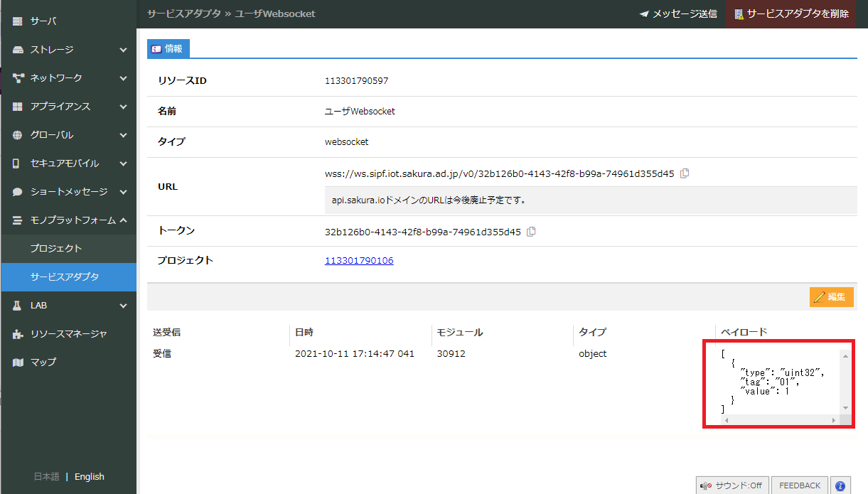Open マップ menu item label

pyautogui.click(x=43, y=363)
